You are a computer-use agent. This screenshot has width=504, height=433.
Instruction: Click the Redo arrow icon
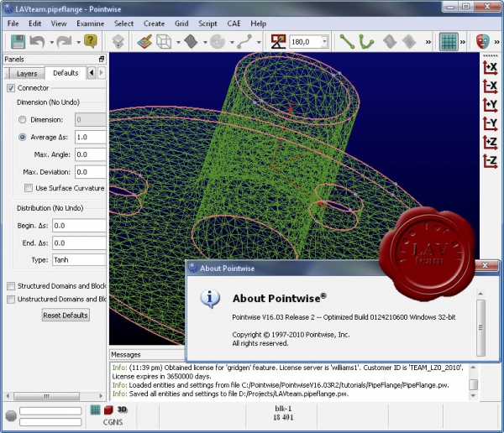[x=65, y=42]
